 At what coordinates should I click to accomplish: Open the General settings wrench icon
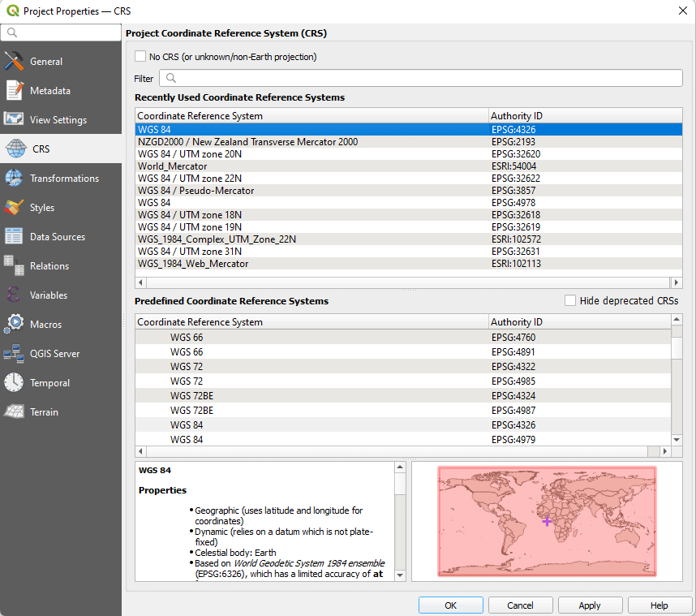point(14,62)
